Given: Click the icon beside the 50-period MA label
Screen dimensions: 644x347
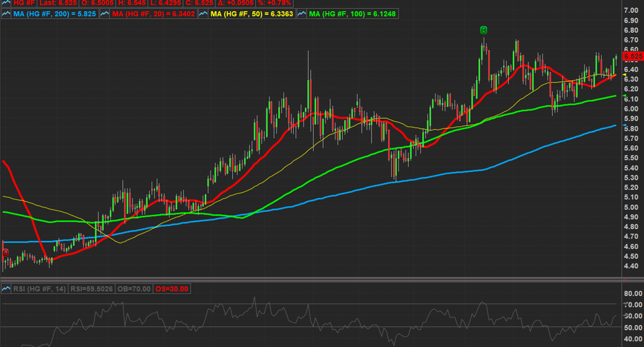Looking at the screenshot, I should (203, 14).
